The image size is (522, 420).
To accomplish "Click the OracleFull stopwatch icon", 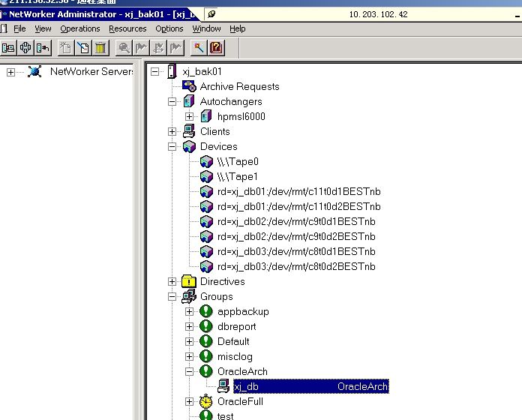I will tap(206, 401).
